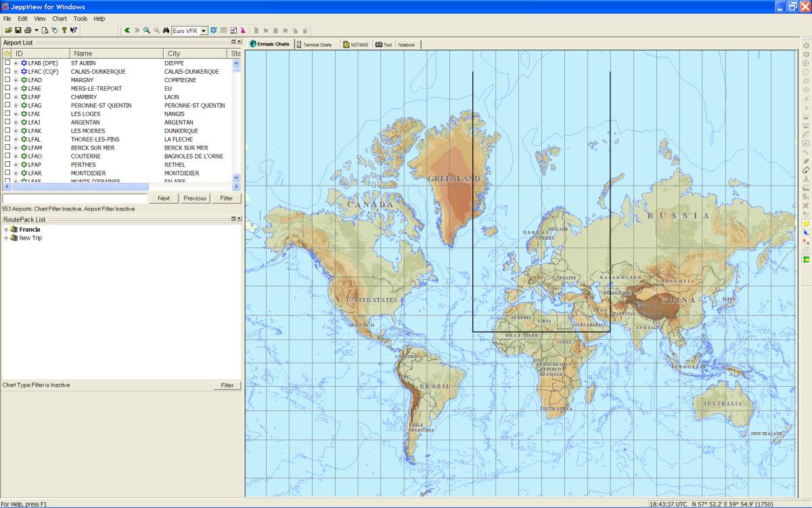Viewport: 812px width, 508px height.
Task: Check the box for LFAB St Aubin
Action: (x=7, y=63)
